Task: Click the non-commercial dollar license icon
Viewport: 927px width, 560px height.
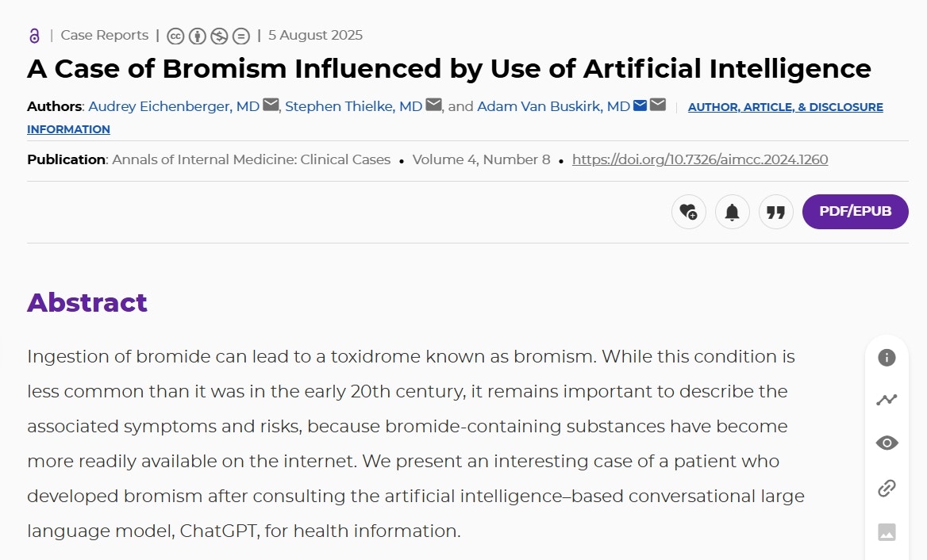Action: click(x=219, y=36)
